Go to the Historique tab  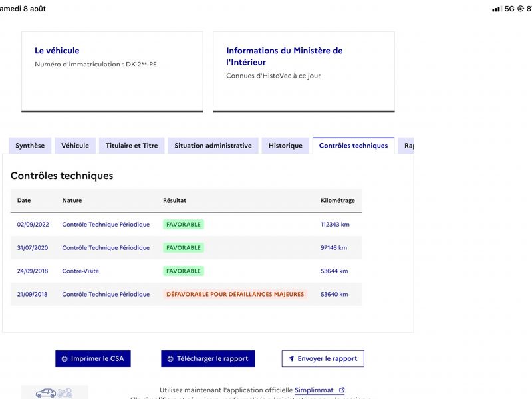[285, 146]
